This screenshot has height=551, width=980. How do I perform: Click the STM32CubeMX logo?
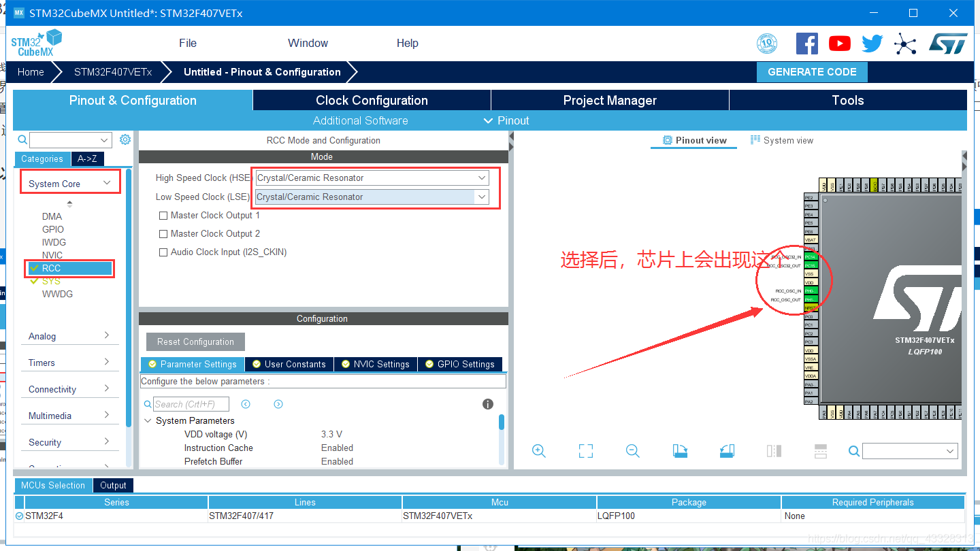(37, 43)
